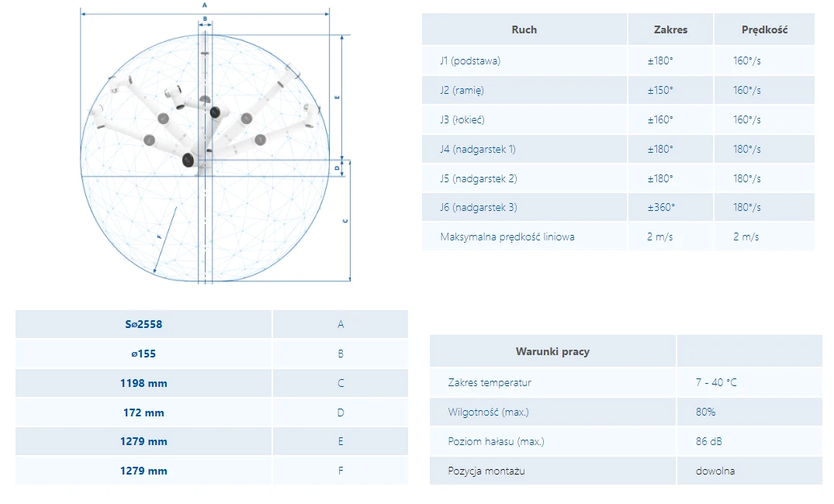
Task: Click the J1 (podstawa) row label
Action: pos(470,60)
